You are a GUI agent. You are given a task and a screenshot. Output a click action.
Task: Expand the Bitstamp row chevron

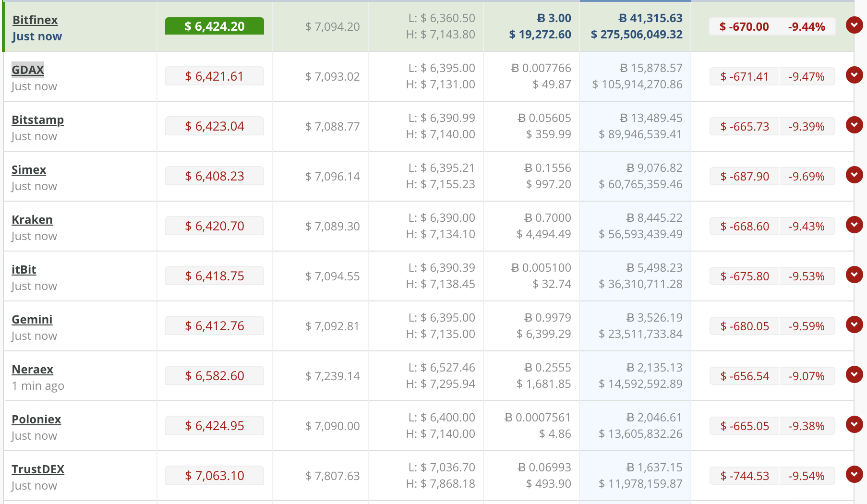854,125
